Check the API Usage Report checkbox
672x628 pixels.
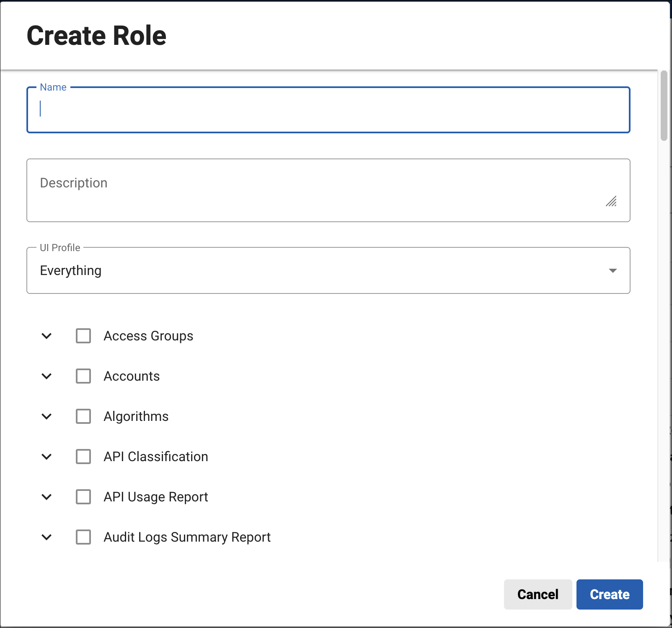tap(83, 497)
